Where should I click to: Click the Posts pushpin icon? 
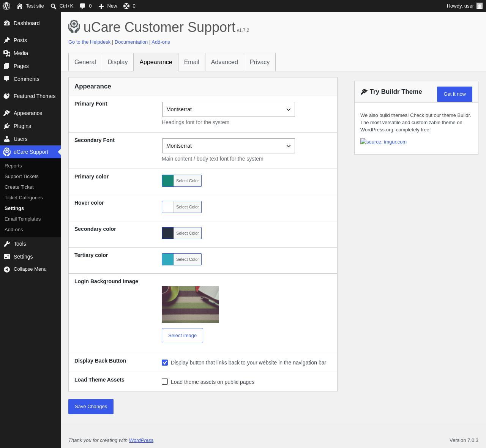click(x=7, y=40)
